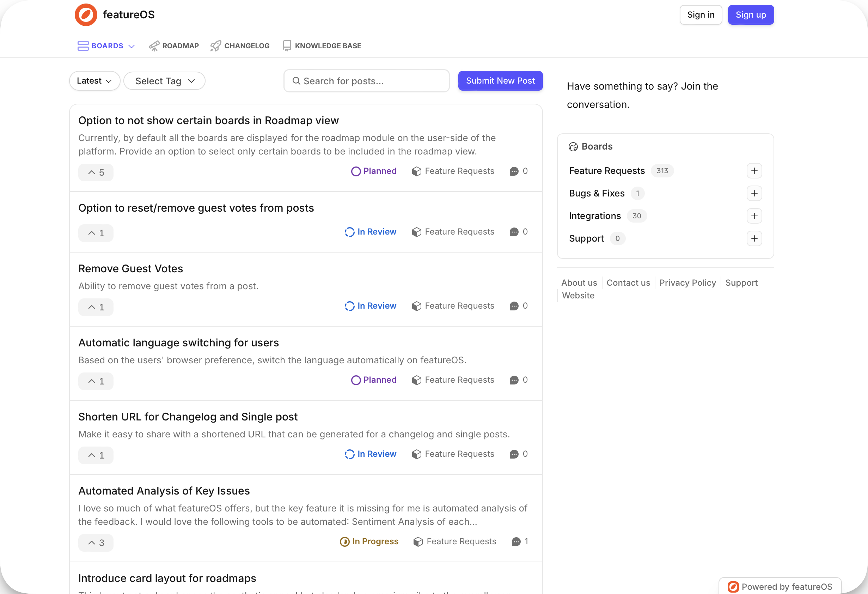This screenshot has height=594, width=868.
Task: Open the Select Tag dropdown
Action: point(164,81)
